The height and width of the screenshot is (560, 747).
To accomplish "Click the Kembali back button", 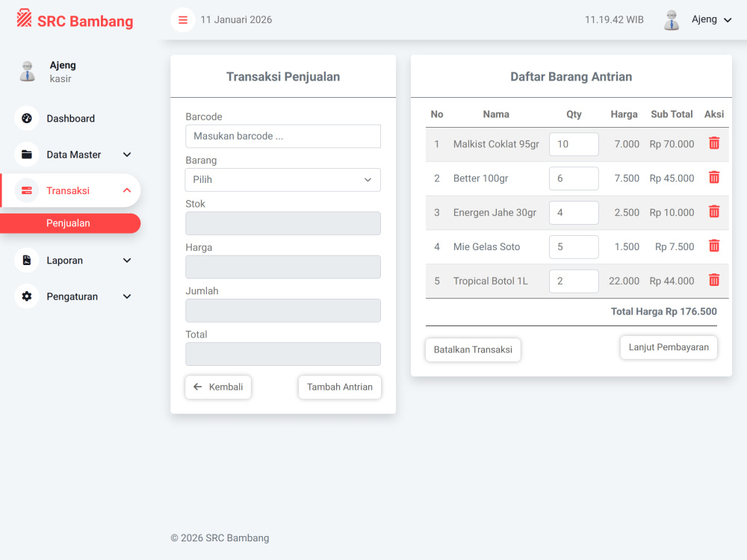I will click(x=218, y=387).
